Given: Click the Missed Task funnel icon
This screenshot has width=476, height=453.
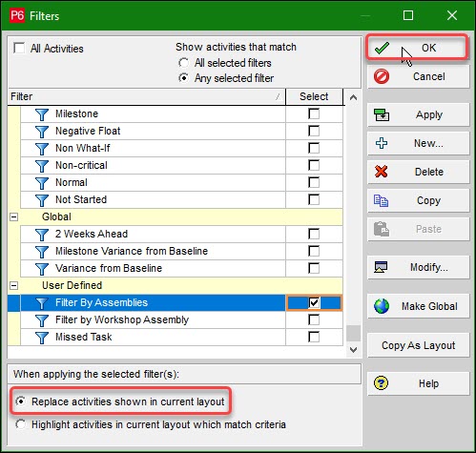Looking at the screenshot, I should pos(42,338).
